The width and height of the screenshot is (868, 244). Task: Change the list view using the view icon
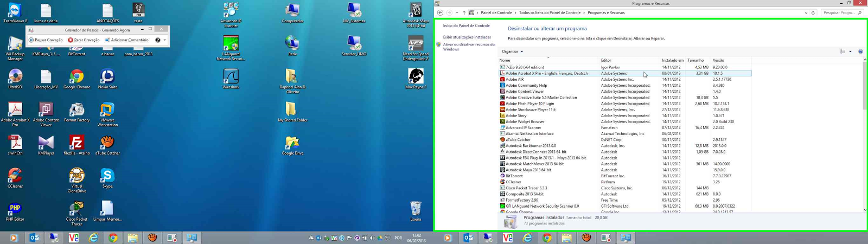843,52
